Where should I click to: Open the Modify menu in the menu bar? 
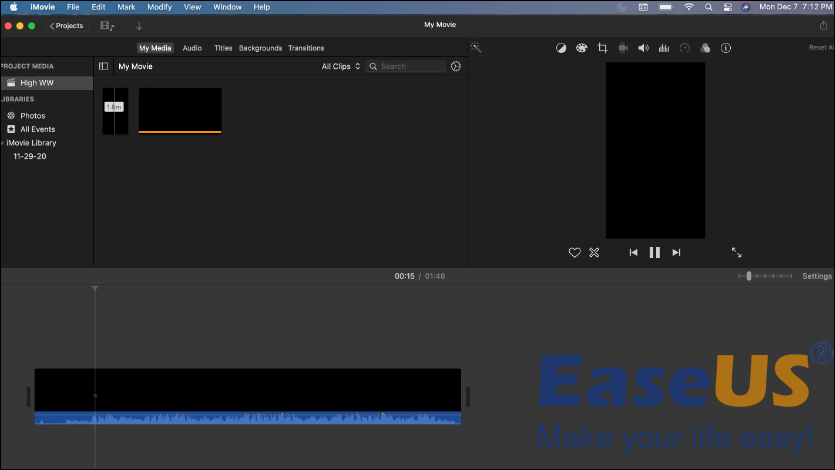pyautogui.click(x=159, y=7)
